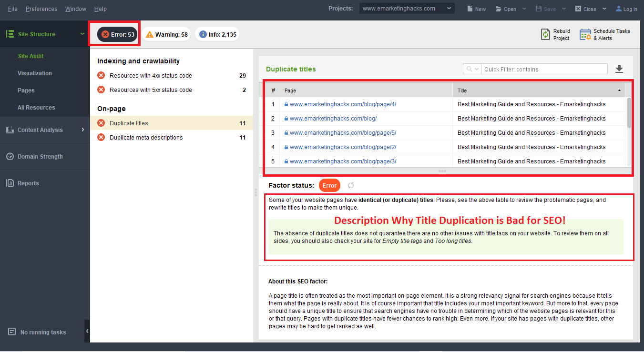Sort by the # column header
Image resolution: width=644 pixels, height=352 pixels.
[273, 90]
